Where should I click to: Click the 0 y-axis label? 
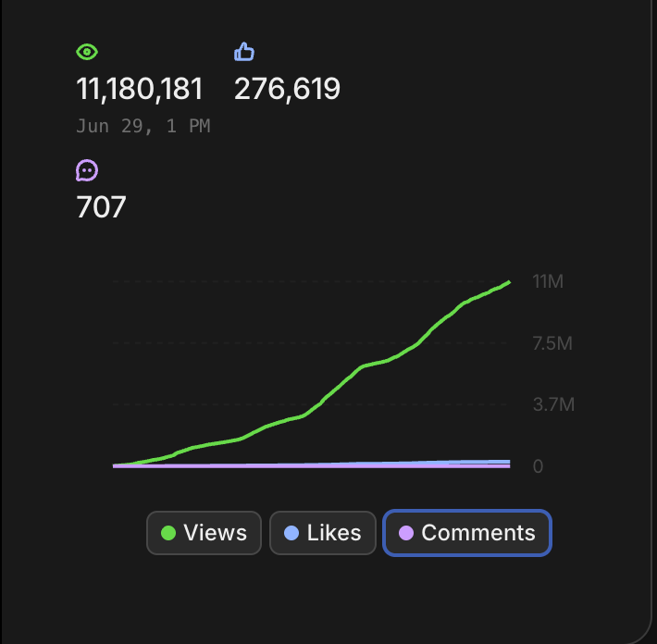tap(538, 466)
